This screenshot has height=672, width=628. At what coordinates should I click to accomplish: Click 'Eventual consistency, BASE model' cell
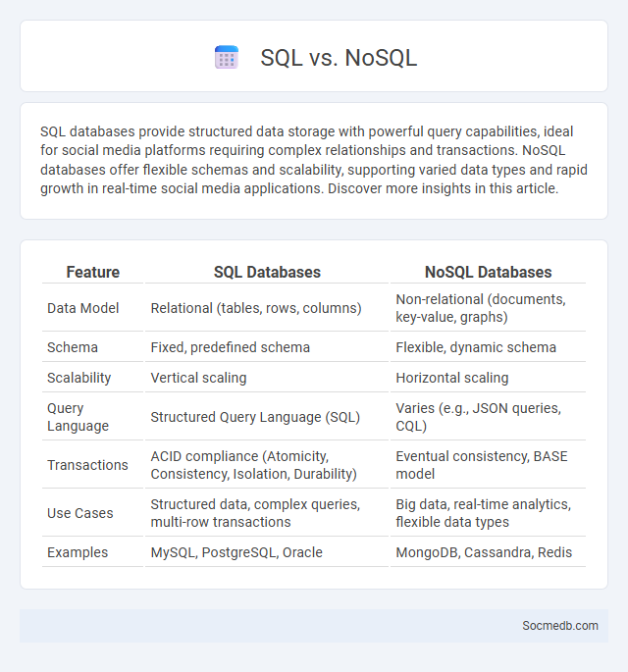(489, 465)
